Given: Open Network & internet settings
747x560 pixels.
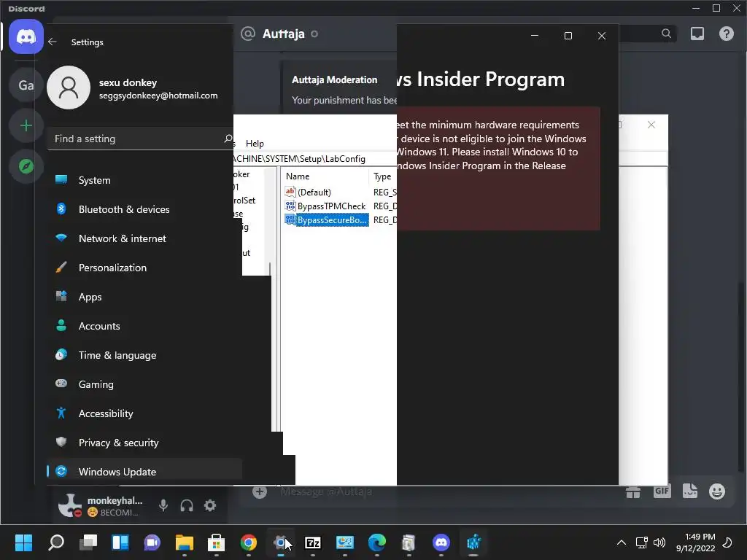Looking at the screenshot, I should [145, 238].
